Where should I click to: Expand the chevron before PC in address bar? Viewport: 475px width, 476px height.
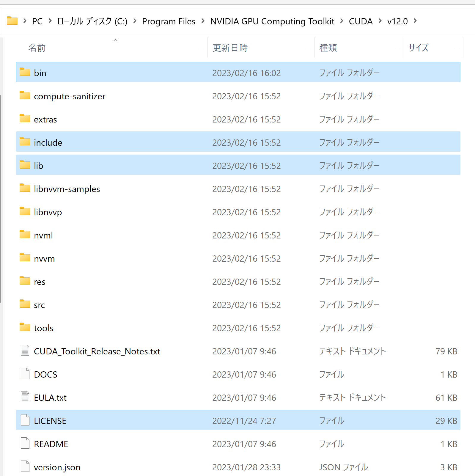[x=25, y=21]
